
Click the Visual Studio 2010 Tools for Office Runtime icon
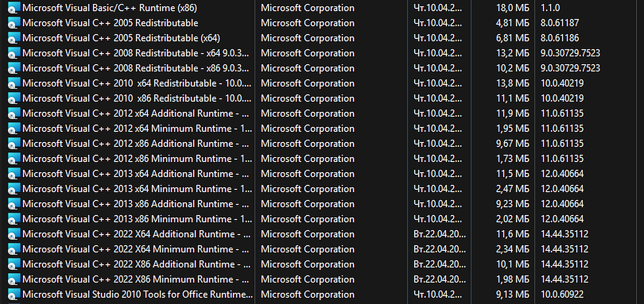point(14,294)
